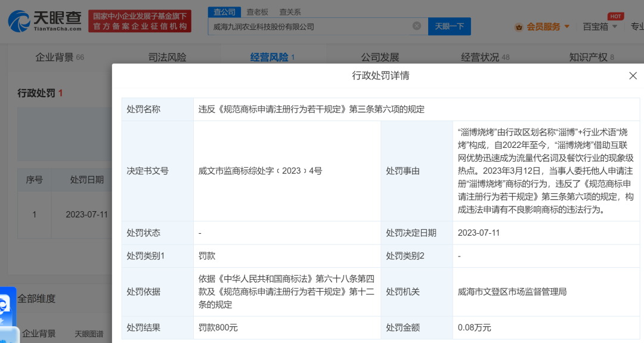Screen dimensions: 644x343
Task: Switch to 查老板 search tab
Action: coord(257,12)
